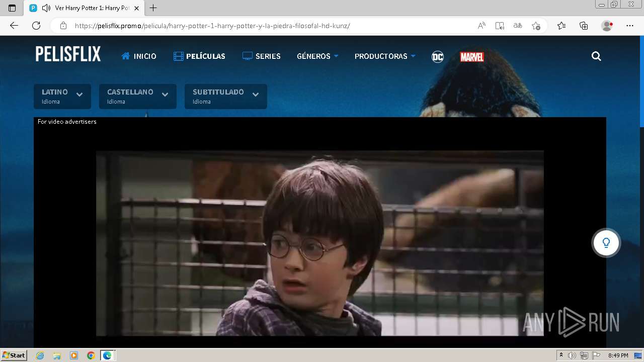Viewport: 644px width, 362px height.
Task: Open browser Collections
Action: (x=584, y=26)
